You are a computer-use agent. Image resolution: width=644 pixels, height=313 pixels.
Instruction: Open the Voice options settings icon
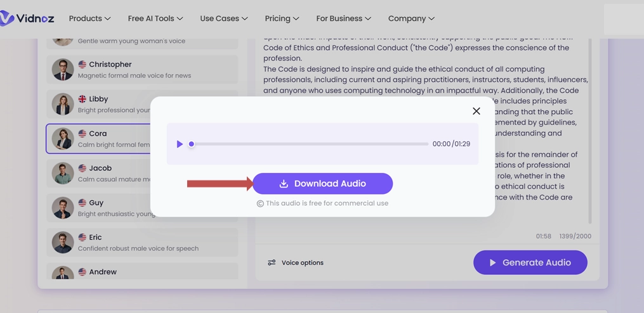click(272, 262)
